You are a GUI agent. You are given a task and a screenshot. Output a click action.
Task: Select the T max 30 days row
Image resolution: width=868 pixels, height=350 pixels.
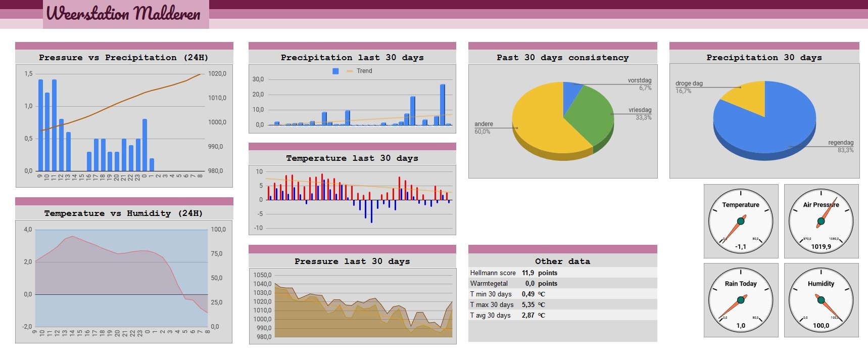pyautogui.click(x=563, y=304)
